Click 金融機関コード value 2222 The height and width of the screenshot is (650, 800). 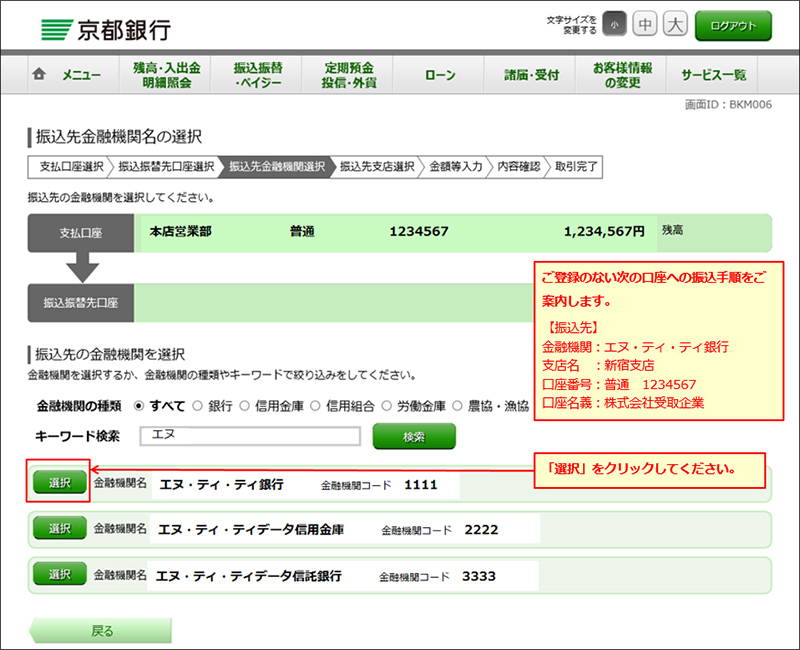[x=481, y=530]
